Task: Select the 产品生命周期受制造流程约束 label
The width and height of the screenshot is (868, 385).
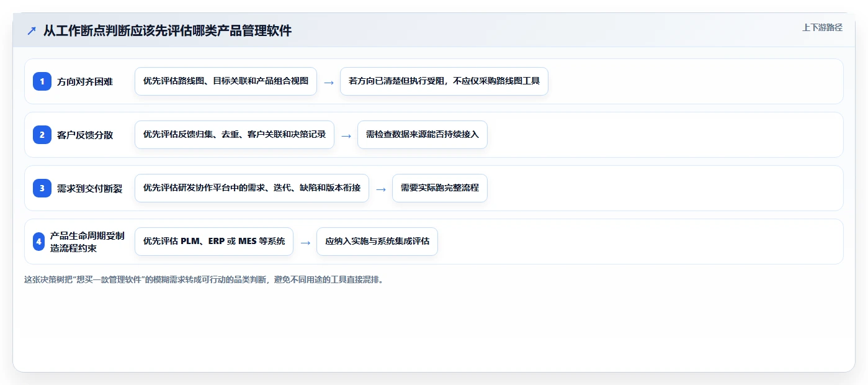Action: point(87,242)
